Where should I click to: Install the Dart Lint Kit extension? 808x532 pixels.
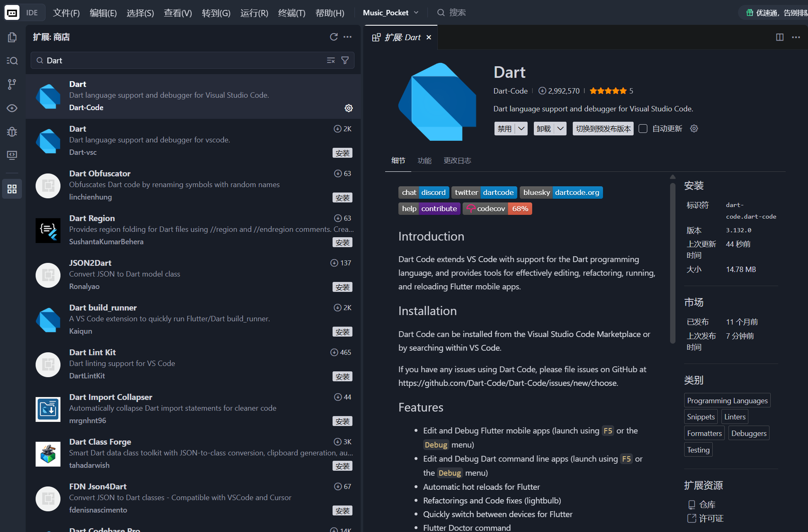(342, 376)
